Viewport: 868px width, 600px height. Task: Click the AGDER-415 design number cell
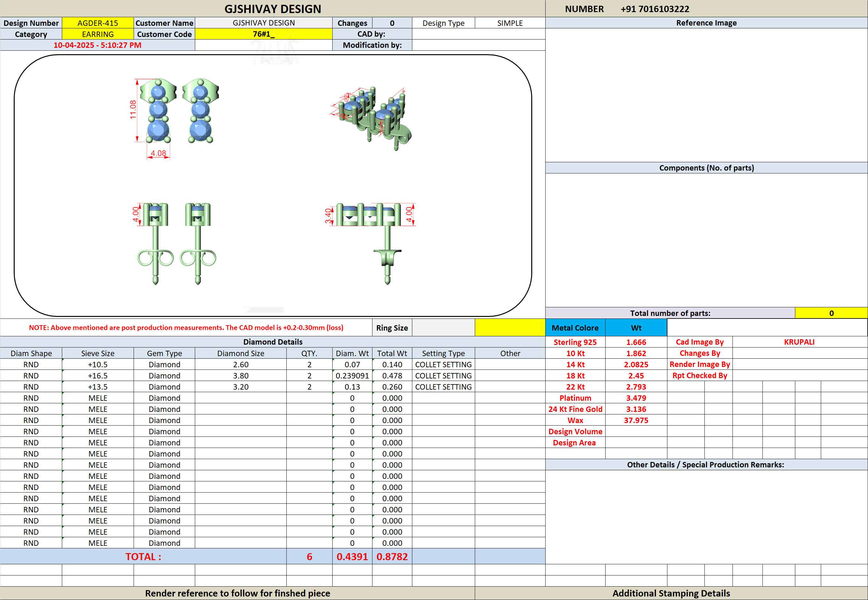[98, 23]
